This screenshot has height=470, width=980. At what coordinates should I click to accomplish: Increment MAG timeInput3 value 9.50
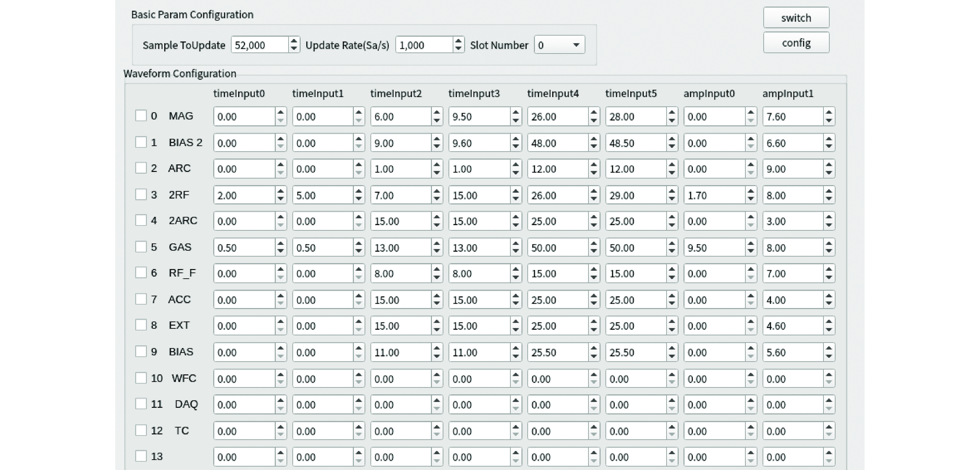[515, 112]
